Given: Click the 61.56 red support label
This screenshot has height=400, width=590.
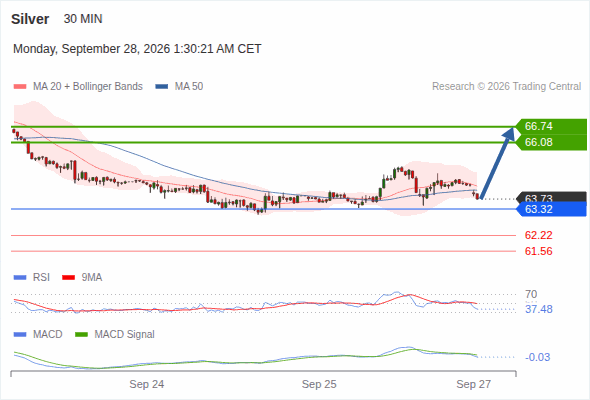Looking at the screenshot, I should (538, 251).
